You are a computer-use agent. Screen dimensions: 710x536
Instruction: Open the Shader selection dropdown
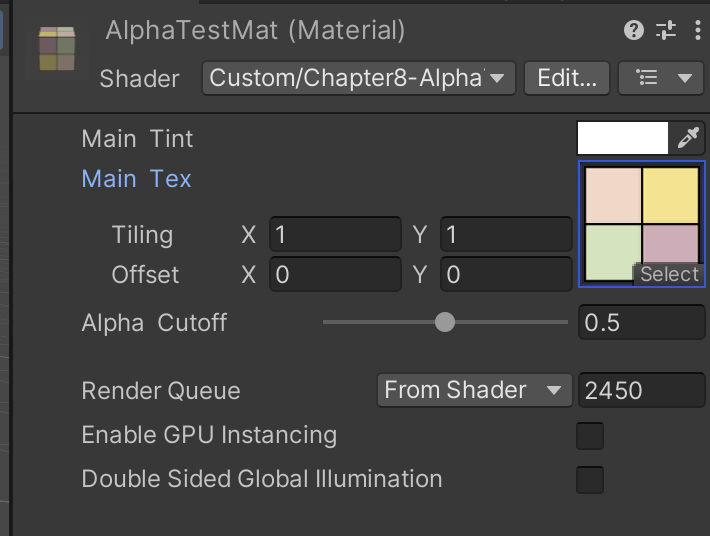pyautogui.click(x=358, y=78)
